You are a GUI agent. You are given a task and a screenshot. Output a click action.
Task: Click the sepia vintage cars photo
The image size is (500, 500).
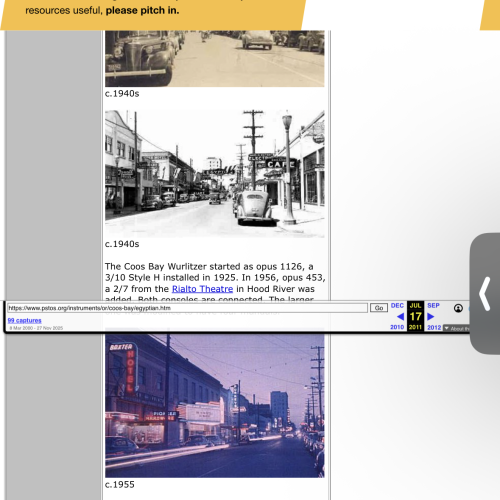point(215,59)
